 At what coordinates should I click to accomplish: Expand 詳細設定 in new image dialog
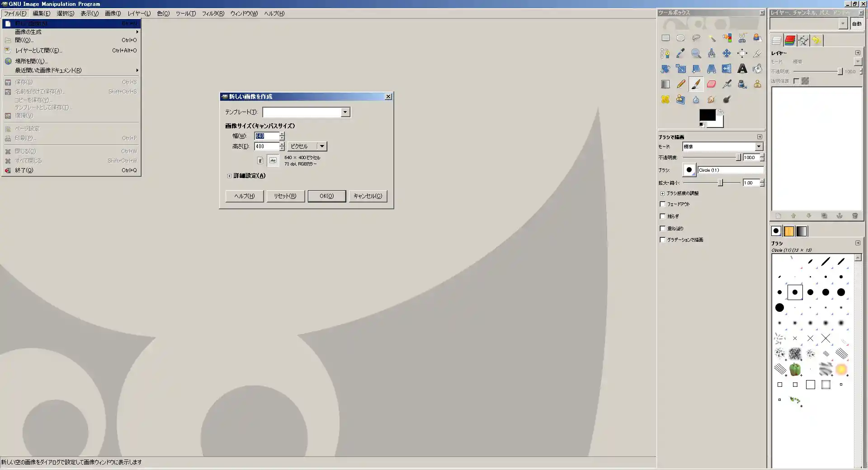point(229,176)
